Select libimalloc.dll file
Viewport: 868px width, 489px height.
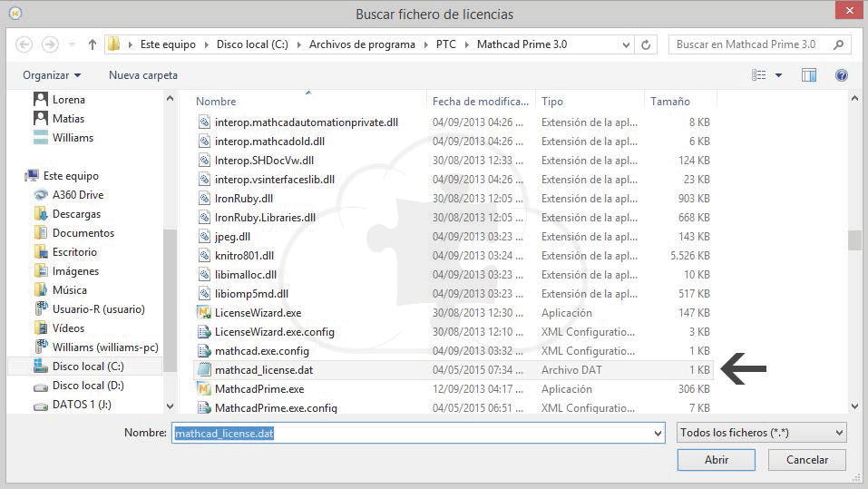point(246,275)
